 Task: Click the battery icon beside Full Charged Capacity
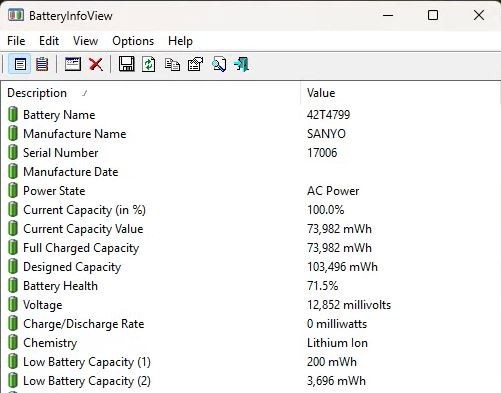[x=13, y=247]
